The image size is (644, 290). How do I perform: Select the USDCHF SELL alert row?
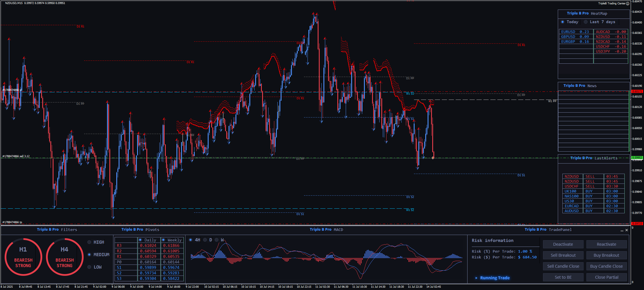593,186
